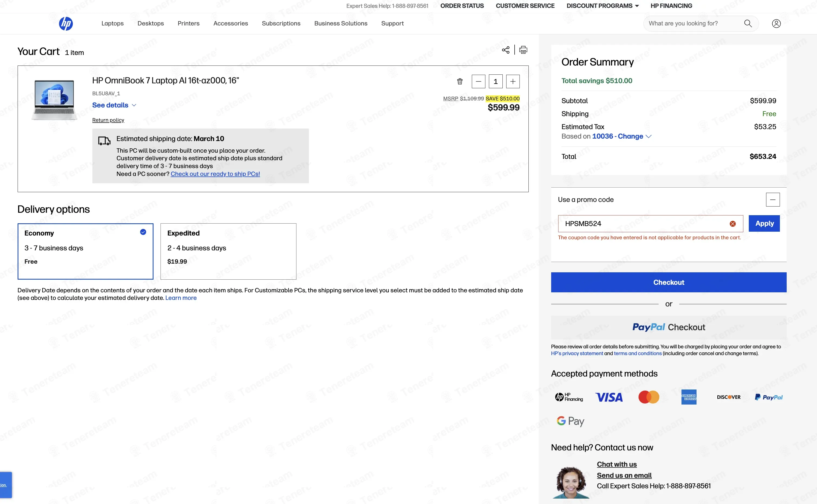Increase quantity with plus button
This screenshot has width=817, height=504.
(x=513, y=81)
